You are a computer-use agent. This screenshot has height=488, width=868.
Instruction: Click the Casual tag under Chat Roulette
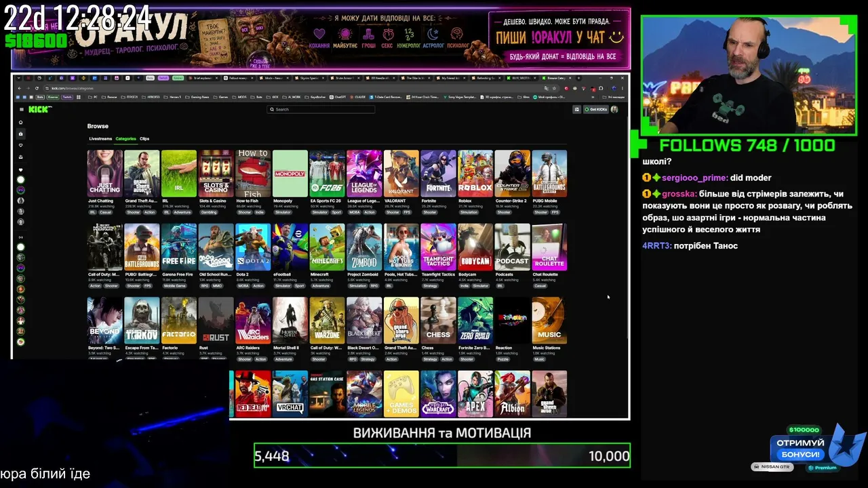tap(540, 286)
